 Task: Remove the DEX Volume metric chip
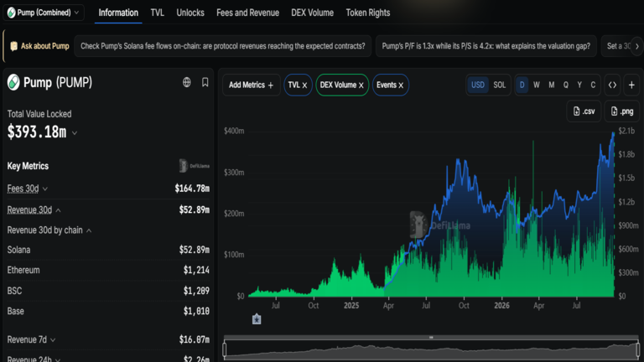click(361, 85)
